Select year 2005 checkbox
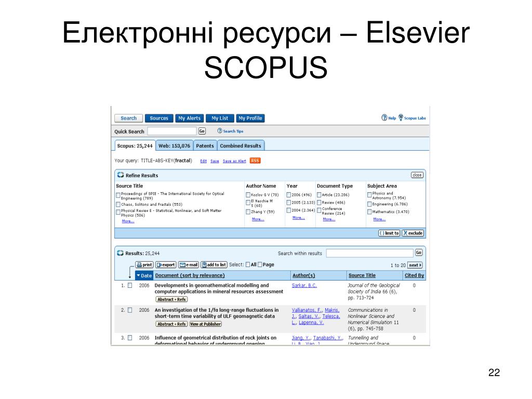Image resolution: width=532 pixels, height=399 pixels. [x=289, y=203]
